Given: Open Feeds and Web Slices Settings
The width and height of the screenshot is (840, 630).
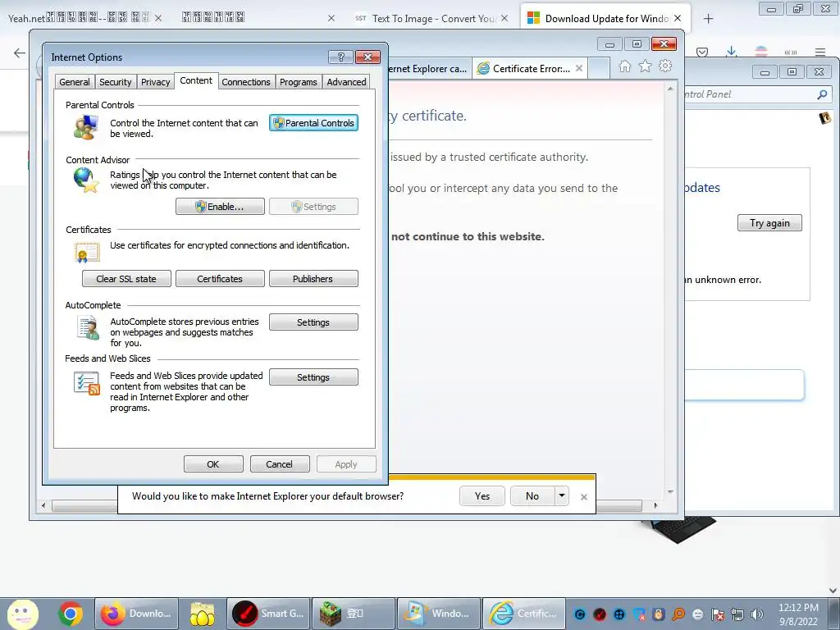Looking at the screenshot, I should pyautogui.click(x=313, y=377).
